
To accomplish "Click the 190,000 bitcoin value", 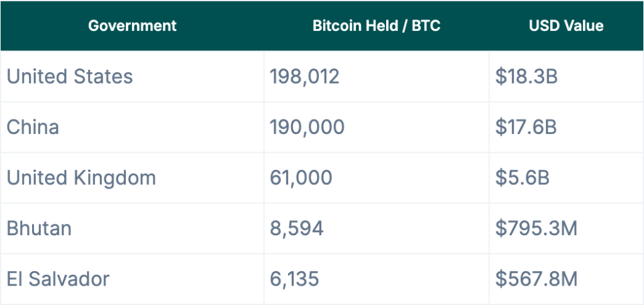I will tap(307, 127).
